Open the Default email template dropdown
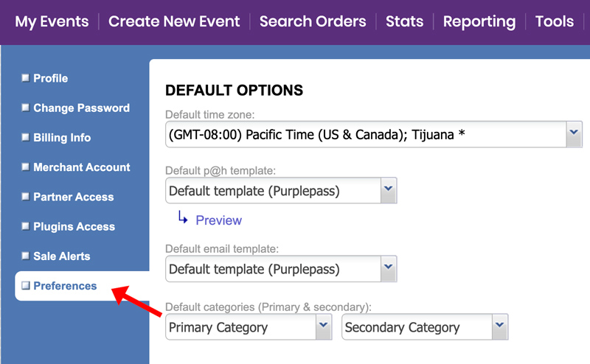Screen dimensions: 590x364 (281, 269)
